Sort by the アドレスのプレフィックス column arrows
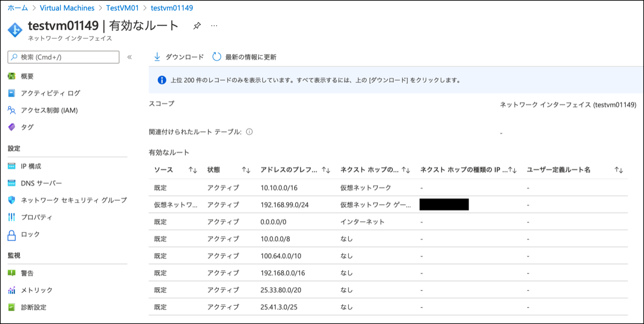The image size is (644, 324). point(326,170)
